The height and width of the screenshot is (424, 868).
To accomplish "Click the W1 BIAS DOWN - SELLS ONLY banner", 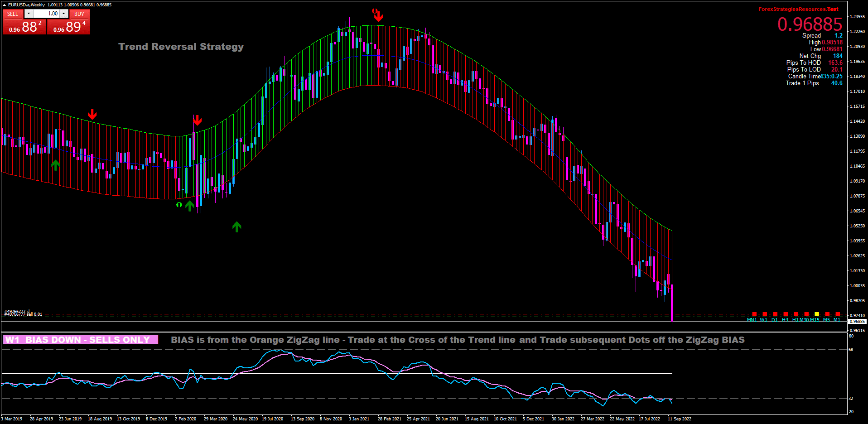I will click(81, 340).
